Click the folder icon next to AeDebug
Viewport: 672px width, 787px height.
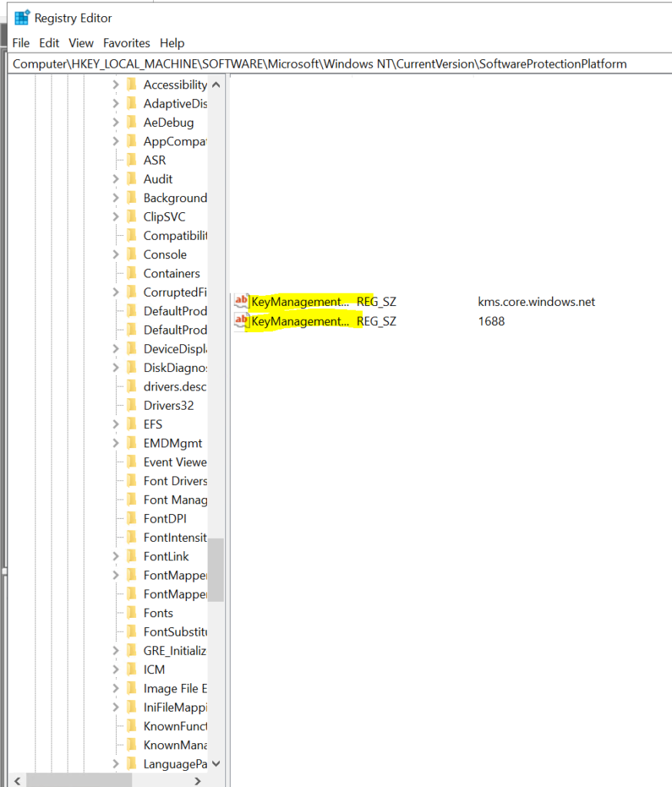point(131,122)
